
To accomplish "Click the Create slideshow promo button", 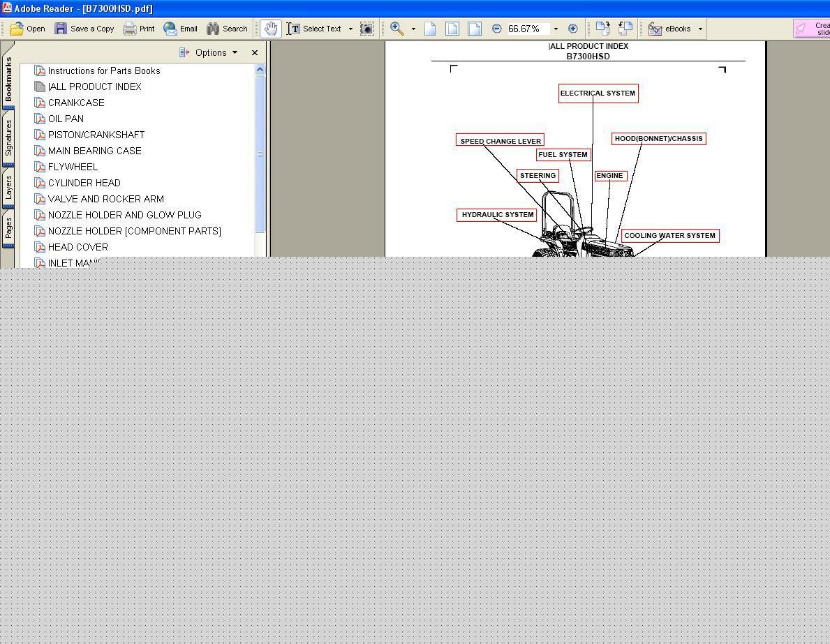I will click(x=811, y=29).
